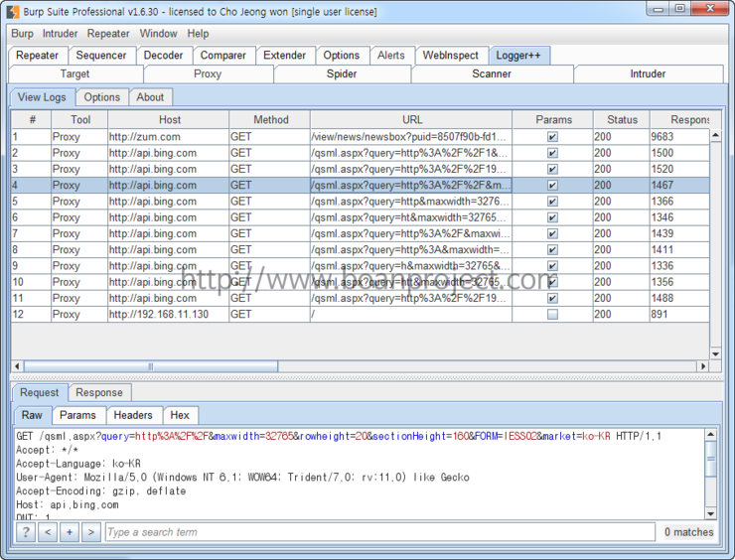Open the Help menu

pyautogui.click(x=198, y=34)
